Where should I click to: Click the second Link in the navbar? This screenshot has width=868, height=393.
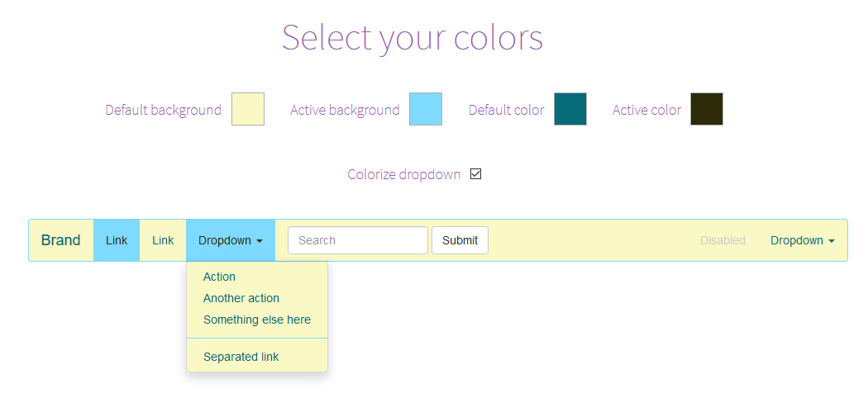coord(163,240)
